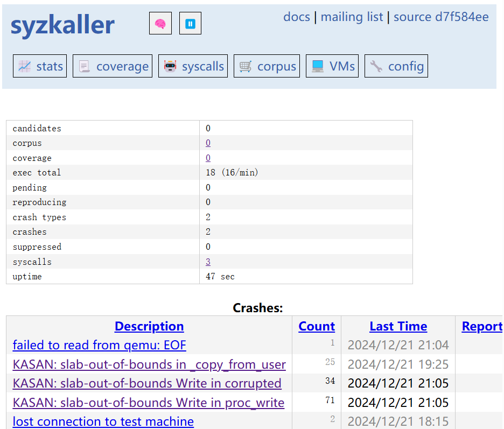Screen dimensions: 504x429
Task: Open the source d7f584ee link
Action: coord(441,17)
